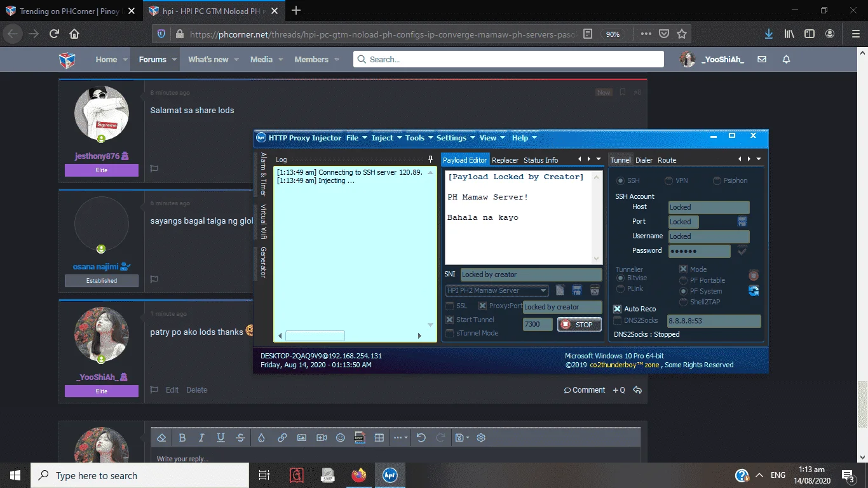This screenshot has height=488, width=868.
Task: Click red stop icon beside Mode
Action: coord(754,275)
